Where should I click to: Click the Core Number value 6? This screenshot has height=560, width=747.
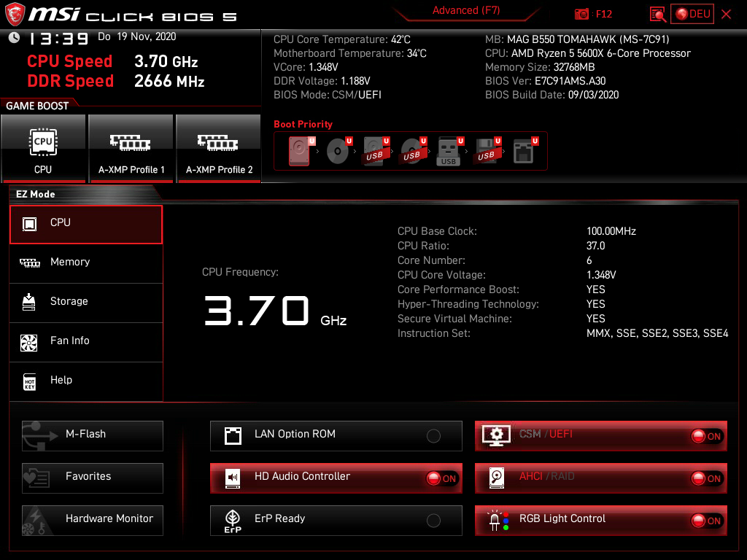(589, 260)
